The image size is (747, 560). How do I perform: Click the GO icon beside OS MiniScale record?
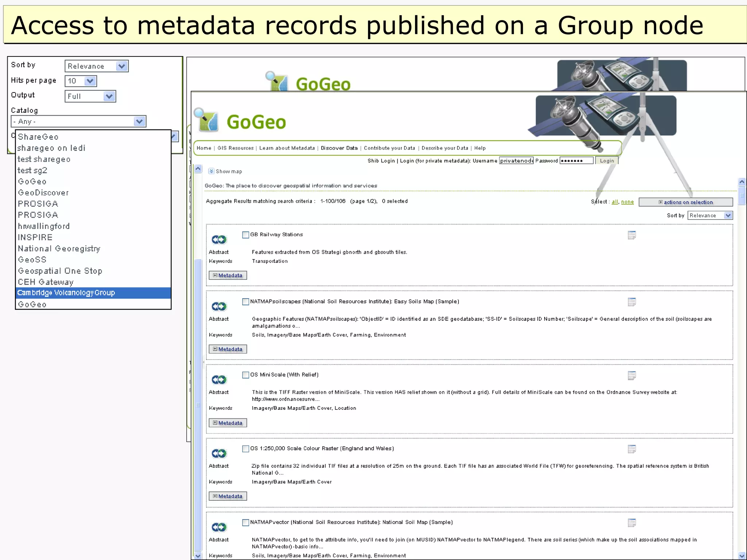click(x=219, y=380)
